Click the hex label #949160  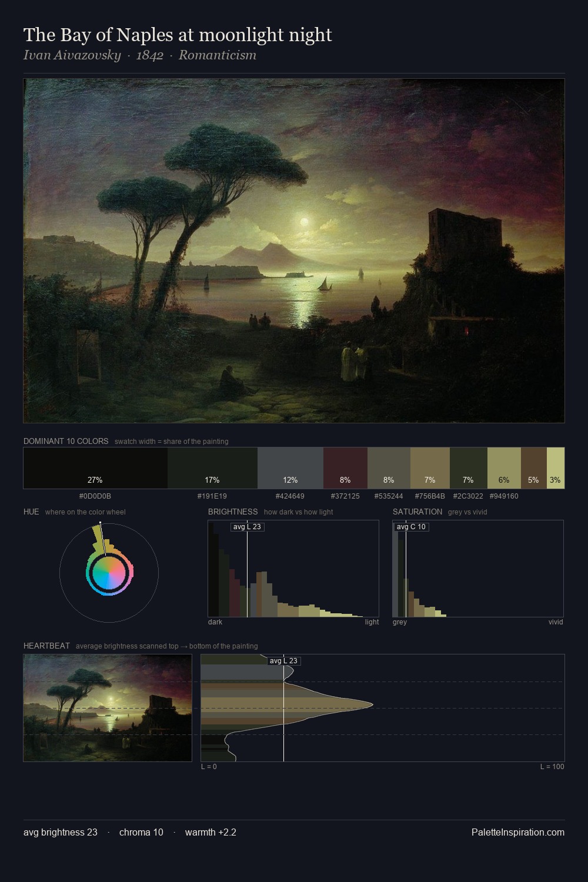tap(504, 496)
